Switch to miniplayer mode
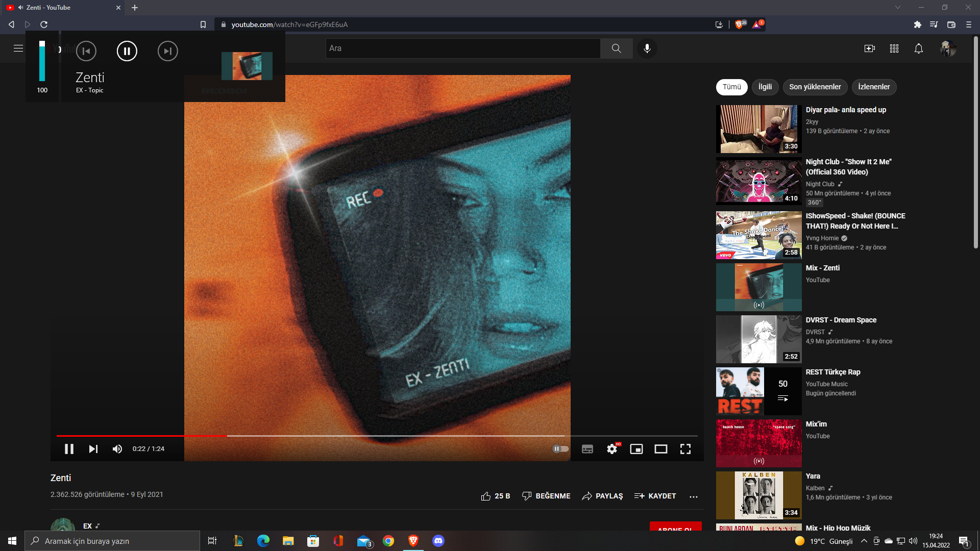 click(x=636, y=449)
